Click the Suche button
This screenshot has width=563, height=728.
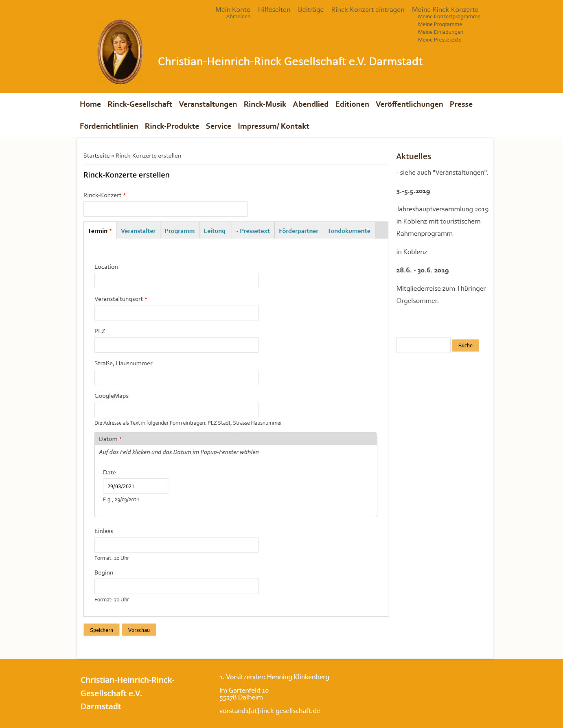tap(465, 346)
